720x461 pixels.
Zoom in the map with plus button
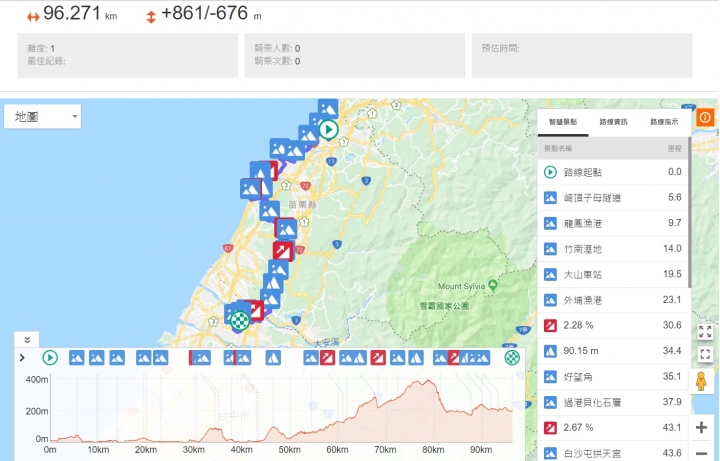[x=701, y=427]
